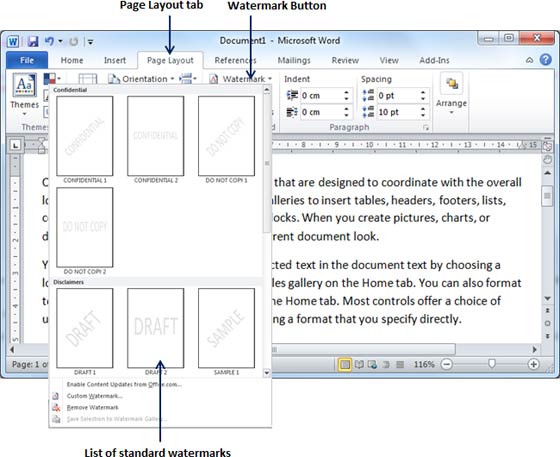Switch to Full Screen Reading view

tap(359, 364)
